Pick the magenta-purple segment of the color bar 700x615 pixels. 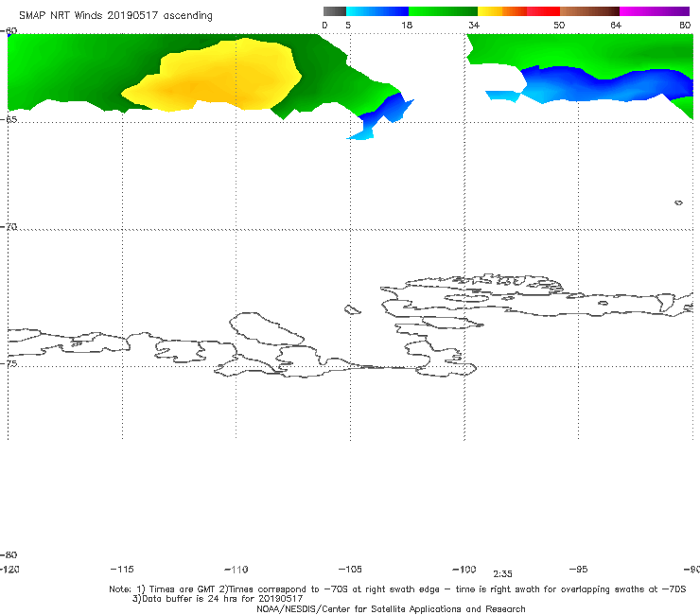(x=655, y=11)
